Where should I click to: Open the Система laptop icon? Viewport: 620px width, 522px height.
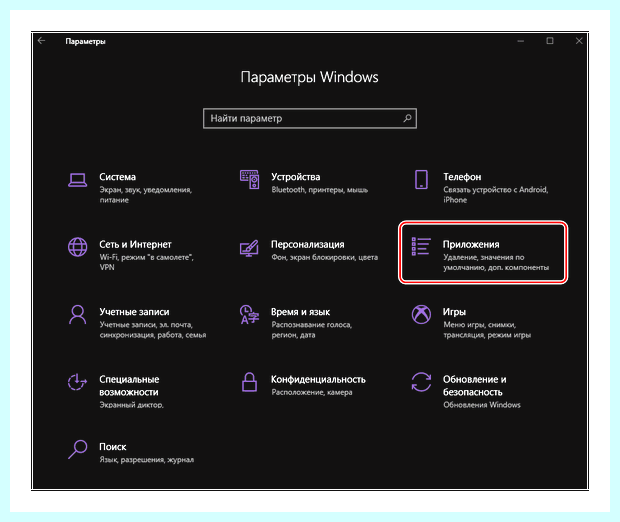(78, 180)
